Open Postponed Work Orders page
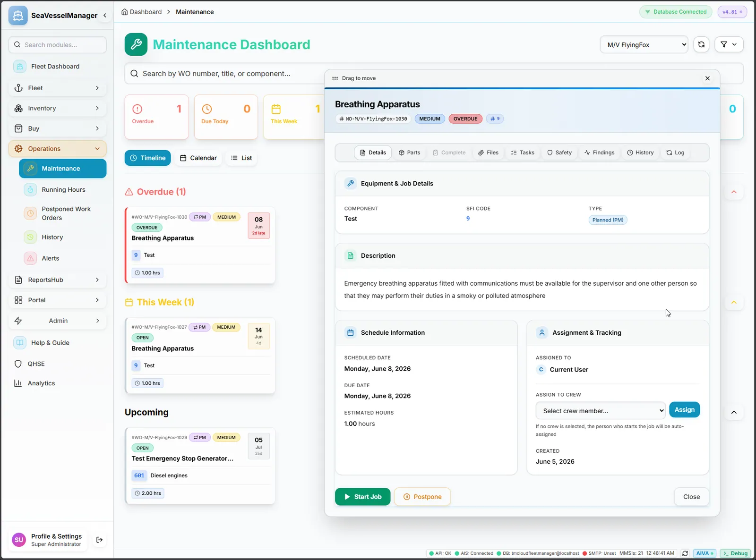This screenshot has width=756, height=560. tap(62, 213)
